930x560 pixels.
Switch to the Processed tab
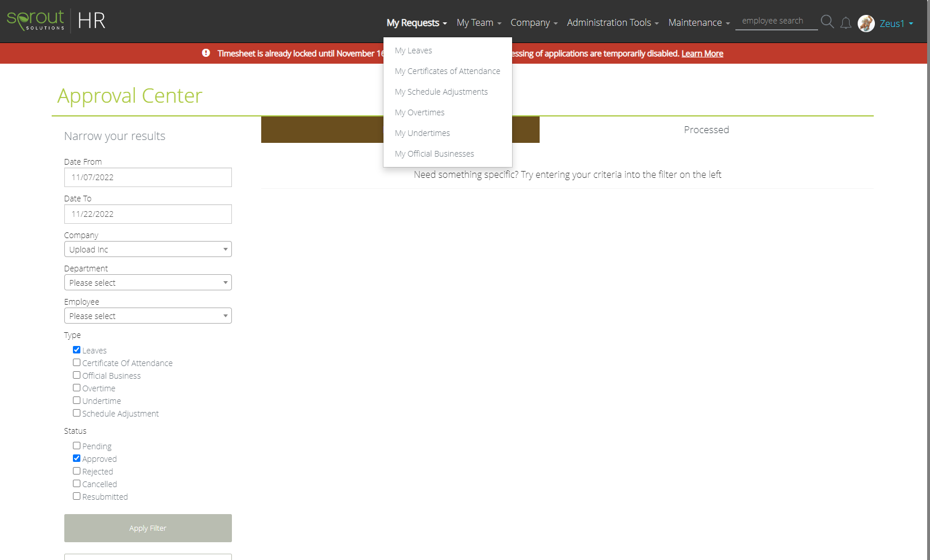(x=706, y=130)
